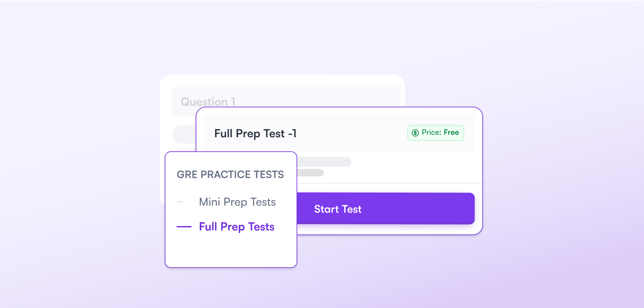644x308 pixels.
Task: Click the longer gray placeholder bar
Action: (x=324, y=162)
